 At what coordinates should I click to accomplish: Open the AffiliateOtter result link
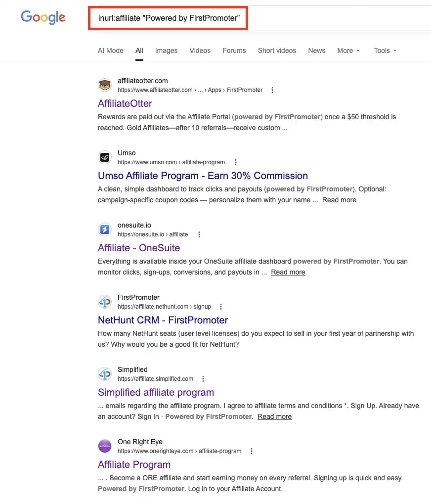coord(125,103)
